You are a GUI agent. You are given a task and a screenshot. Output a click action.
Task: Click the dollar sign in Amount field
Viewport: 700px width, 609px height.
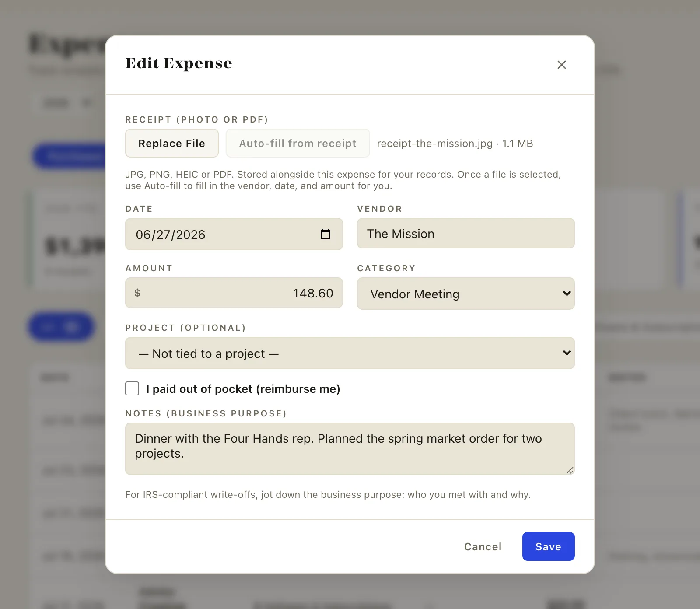pyautogui.click(x=137, y=293)
